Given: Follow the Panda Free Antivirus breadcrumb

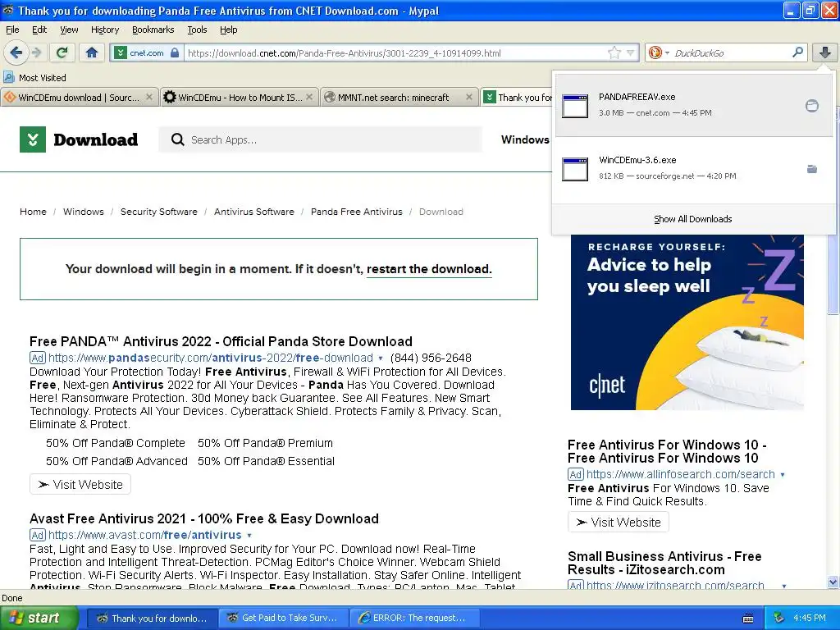Looking at the screenshot, I should coord(356,212).
